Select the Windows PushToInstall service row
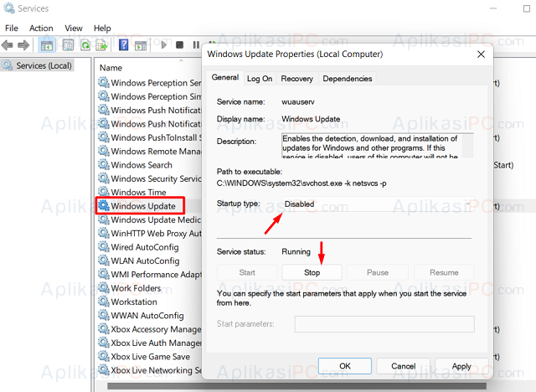This screenshot has height=392, width=536. click(149, 137)
